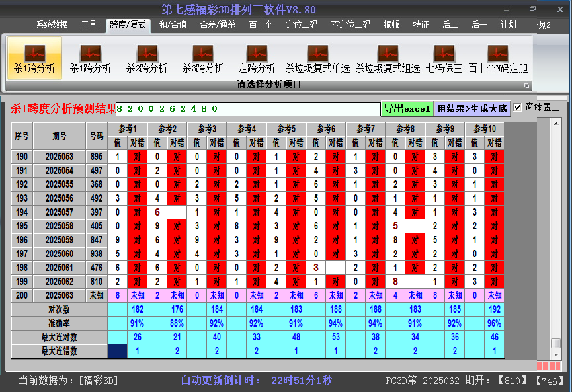Click the number cell 895
This screenshot has width=572, height=392.
(x=97, y=157)
